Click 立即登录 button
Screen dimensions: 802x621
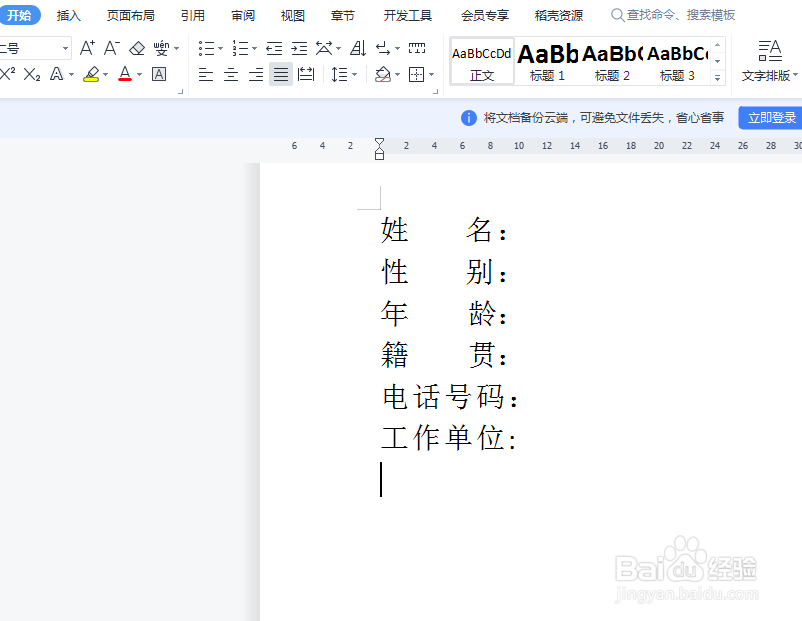point(771,118)
